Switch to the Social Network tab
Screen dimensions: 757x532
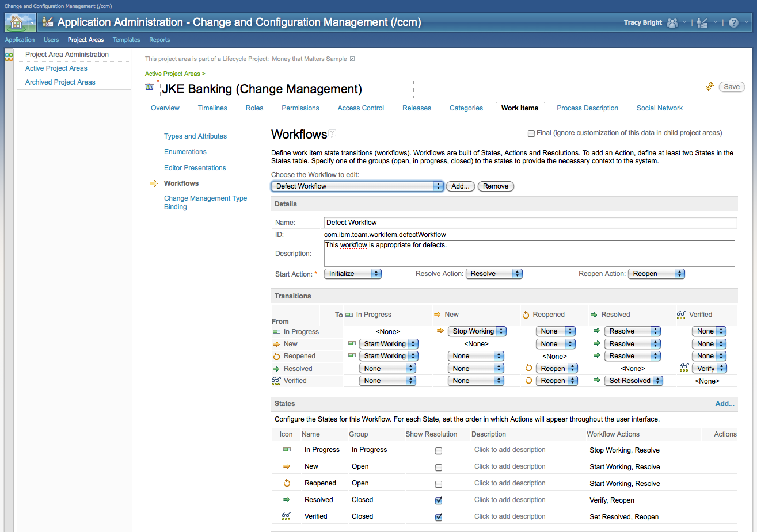pos(660,108)
